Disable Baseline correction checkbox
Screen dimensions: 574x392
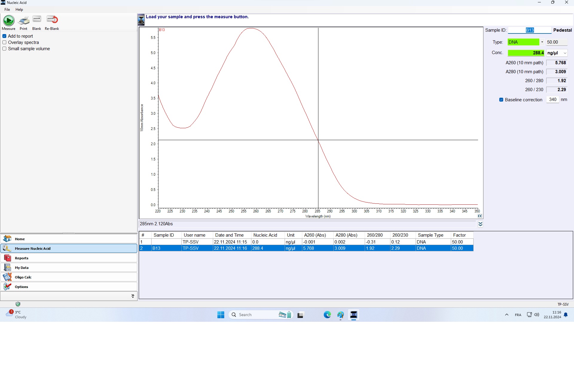(x=501, y=100)
